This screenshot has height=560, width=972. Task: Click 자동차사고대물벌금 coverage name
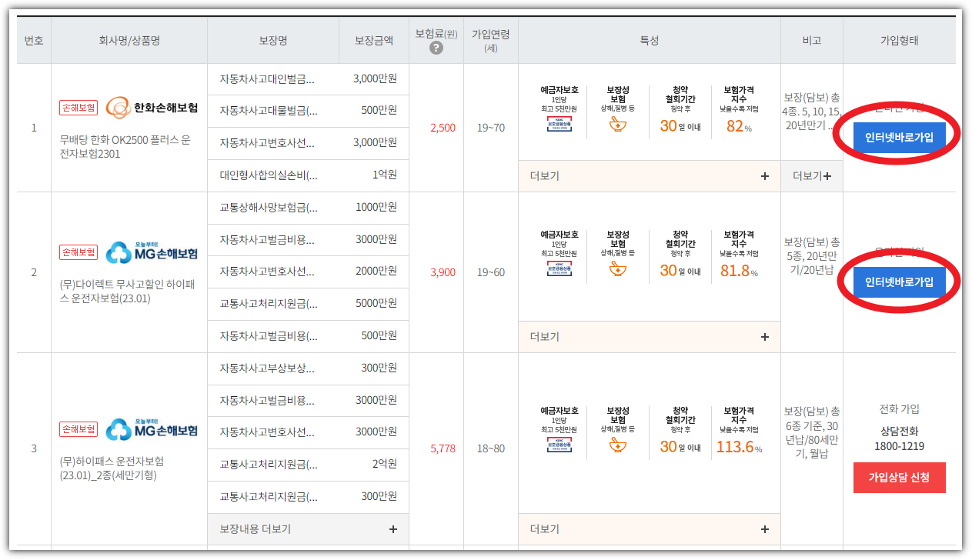coord(267,111)
